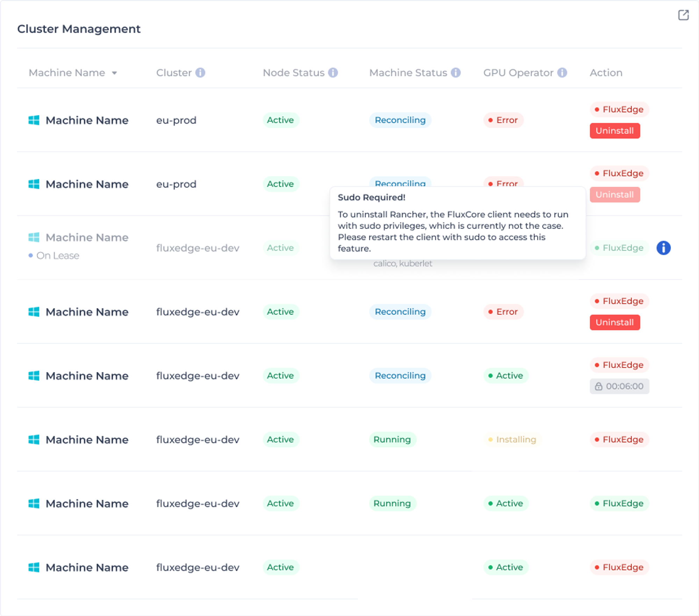Click the On Lease status label
The image size is (699, 616).
(x=58, y=256)
